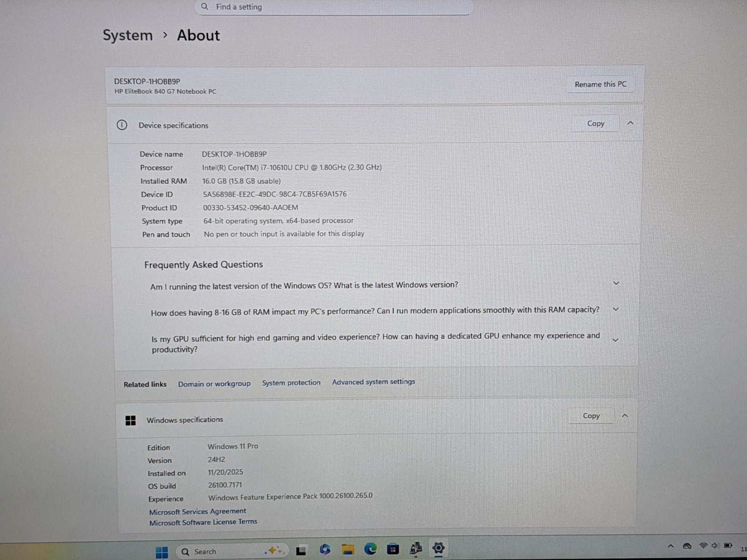
Task: Go back to System in breadcrumb
Action: (x=127, y=35)
